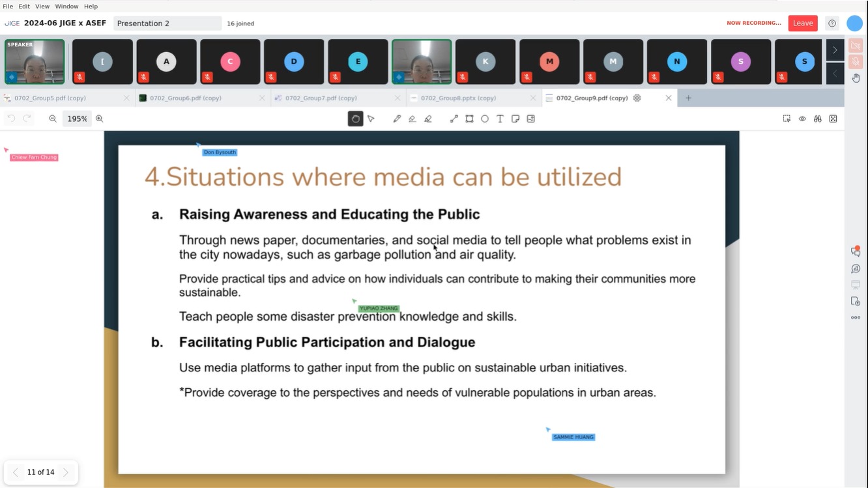868x488 pixels.
Task: Select the arrow pointer tool
Action: coord(371,119)
